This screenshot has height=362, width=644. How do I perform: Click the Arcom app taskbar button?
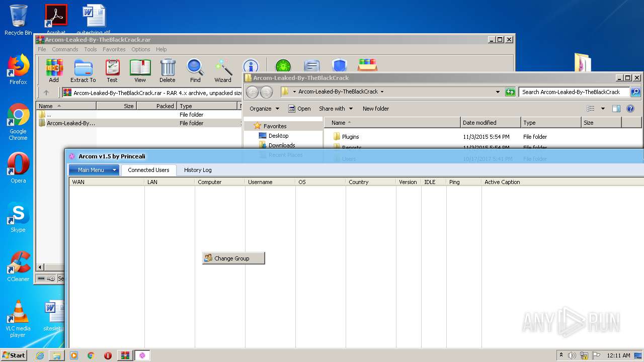click(142, 355)
